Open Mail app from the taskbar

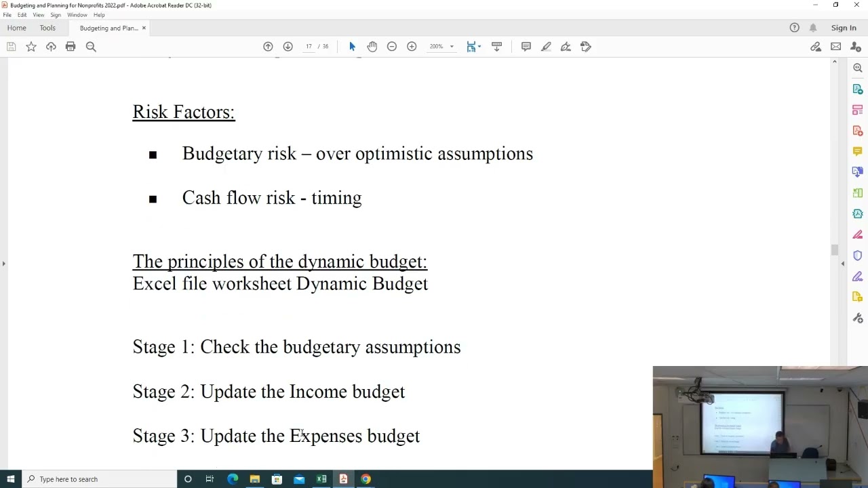pyautogui.click(x=299, y=479)
